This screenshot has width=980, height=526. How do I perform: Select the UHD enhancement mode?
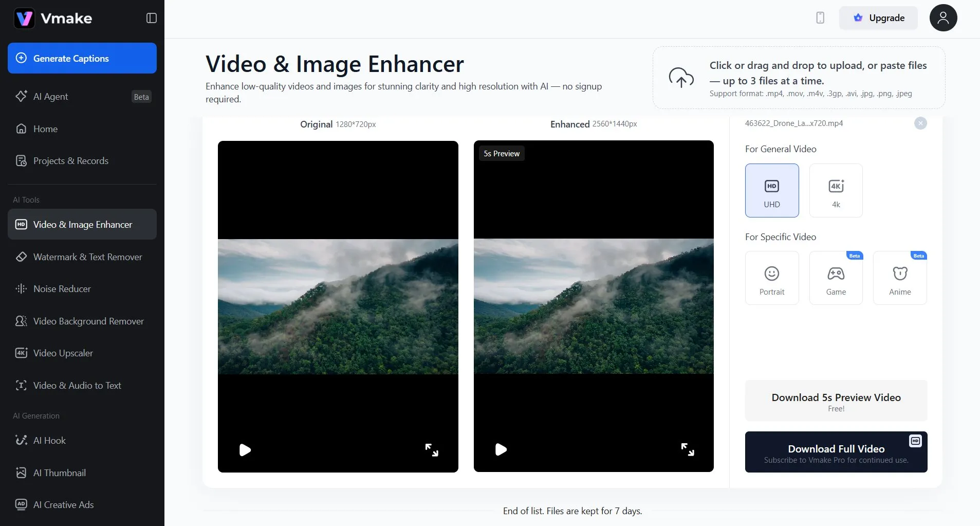[x=772, y=191]
